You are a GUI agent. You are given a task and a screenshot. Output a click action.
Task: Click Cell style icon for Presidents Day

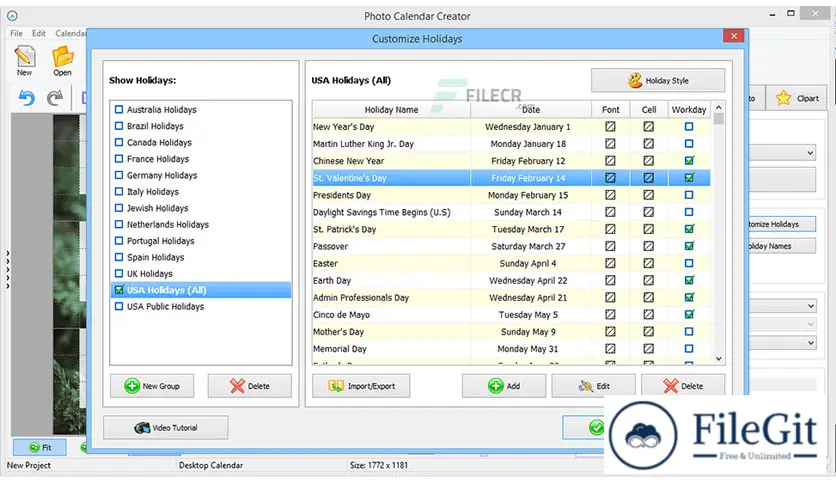(x=648, y=195)
